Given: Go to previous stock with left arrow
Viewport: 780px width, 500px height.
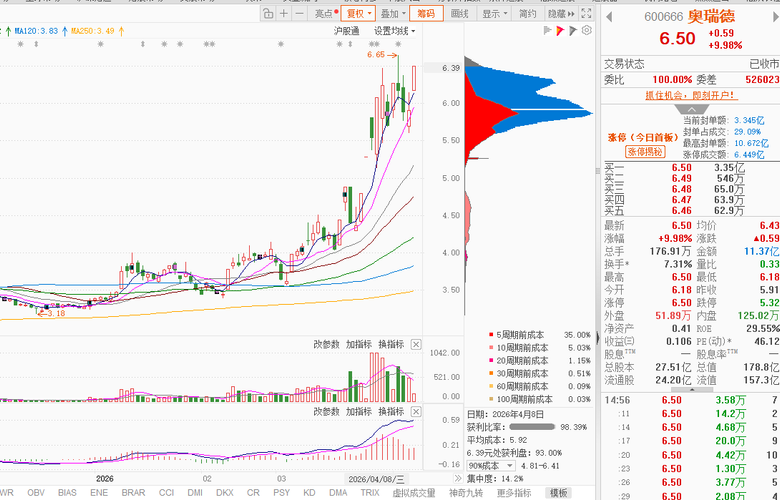Looking at the screenshot, I should 609,17.
